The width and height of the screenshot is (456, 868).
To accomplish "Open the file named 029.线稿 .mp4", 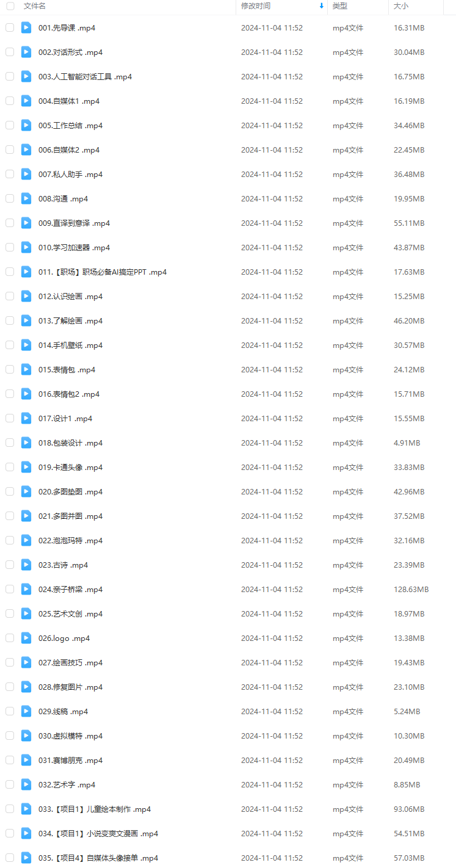I will pos(63,711).
